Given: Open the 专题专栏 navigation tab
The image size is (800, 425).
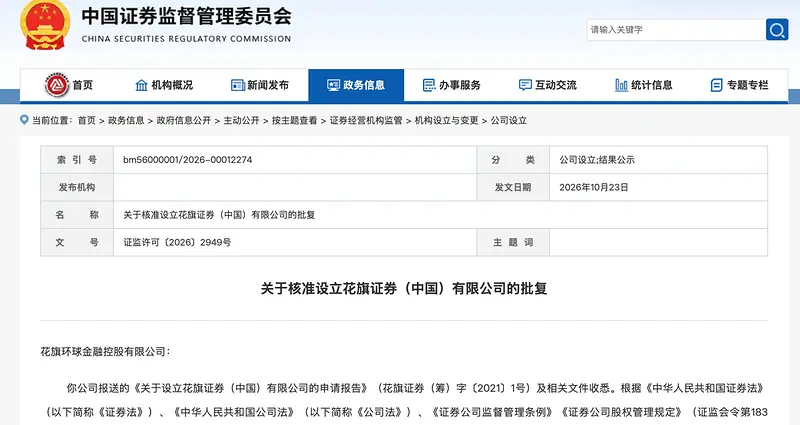Looking at the screenshot, I should (740, 85).
